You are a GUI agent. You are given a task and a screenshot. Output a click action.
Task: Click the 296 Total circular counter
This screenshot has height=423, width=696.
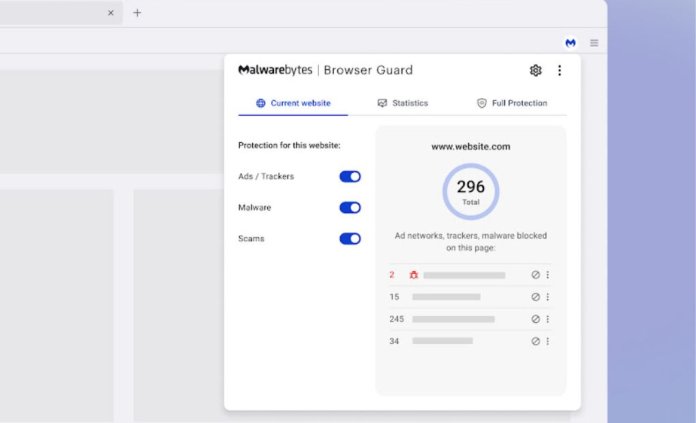click(x=471, y=191)
